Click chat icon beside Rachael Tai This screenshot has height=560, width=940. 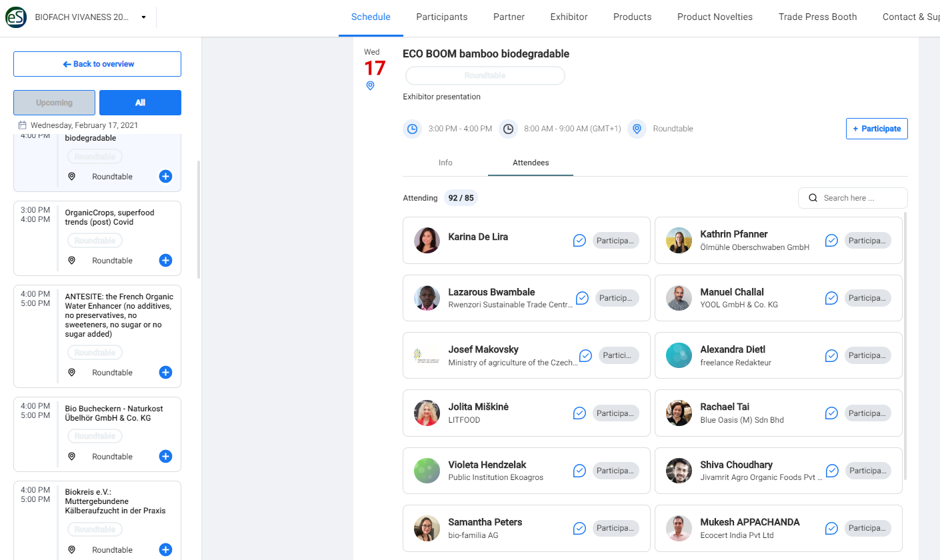click(831, 413)
